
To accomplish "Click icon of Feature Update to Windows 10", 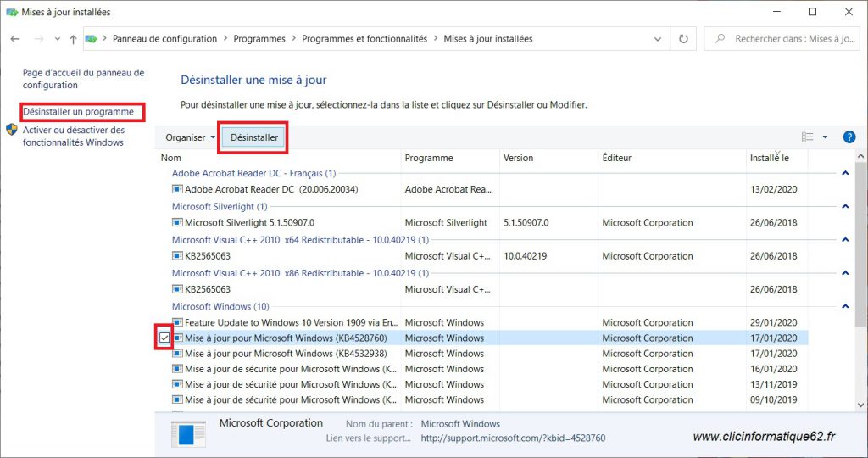I will (x=177, y=322).
